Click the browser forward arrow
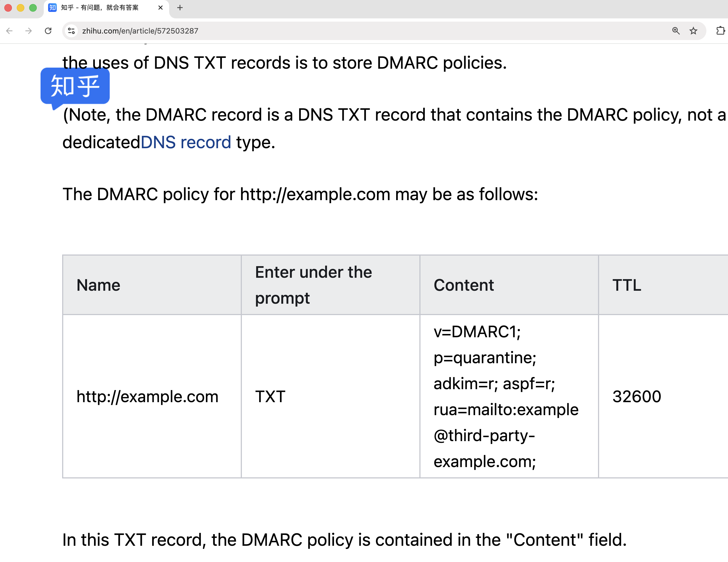Image resolution: width=728 pixels, height=562 pixels. pos(29,31)
